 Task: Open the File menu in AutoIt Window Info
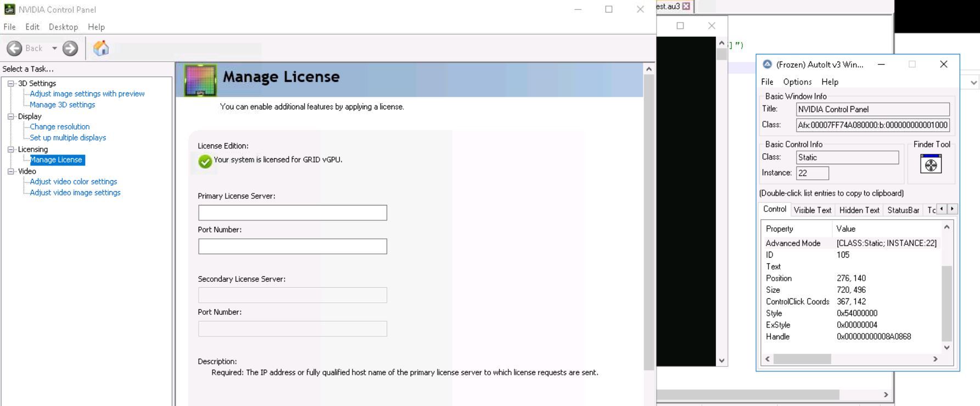click(x=767, y=82)
